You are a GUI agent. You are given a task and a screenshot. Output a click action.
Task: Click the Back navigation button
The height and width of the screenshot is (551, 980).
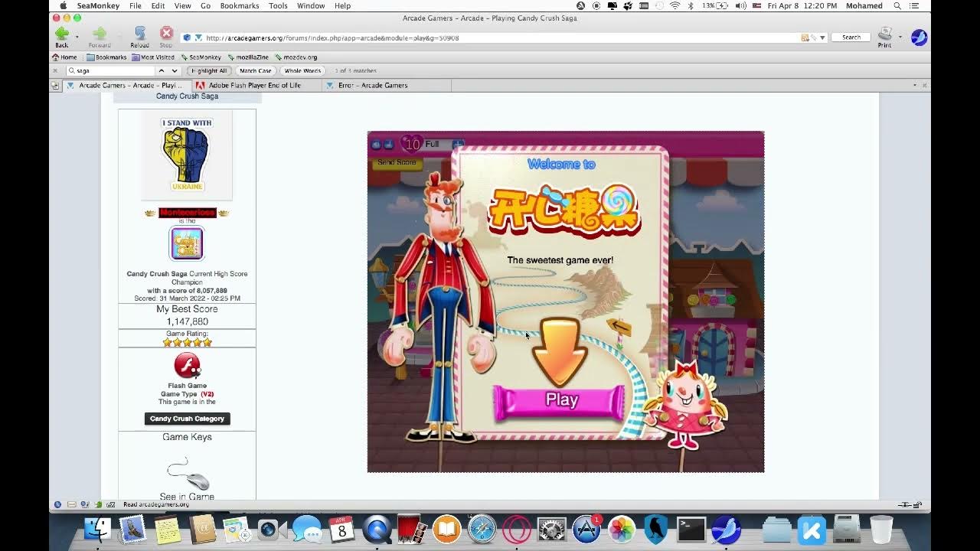pyautogui.click(x=61, y=35)
